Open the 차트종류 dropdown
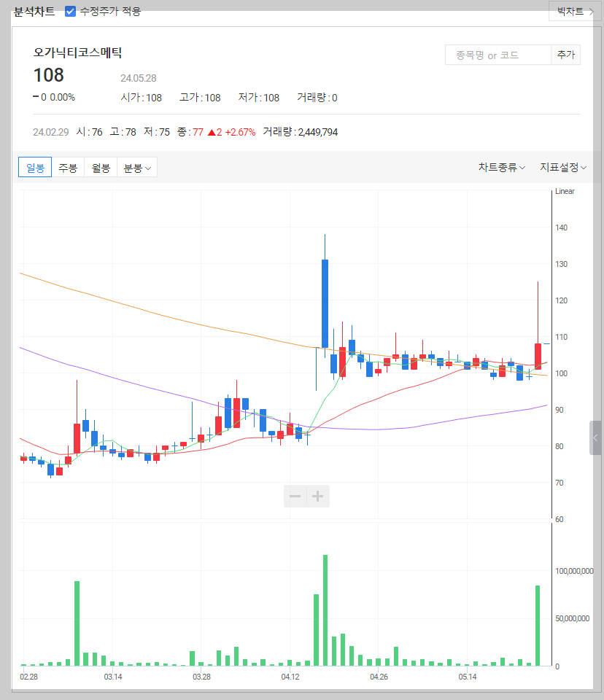604x700 pixels. pyautogui.click(x=502, y=168)
